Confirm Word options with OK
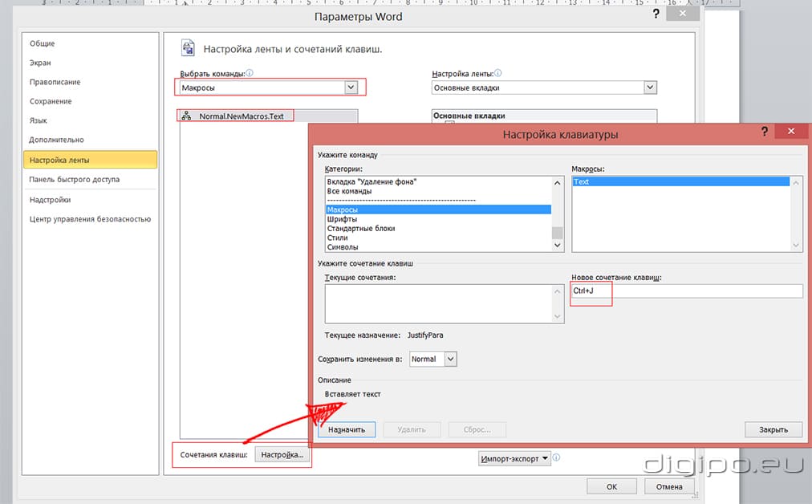Image resolution: width=812 pixels, height=504 pixels. click(x=611, y=486)
